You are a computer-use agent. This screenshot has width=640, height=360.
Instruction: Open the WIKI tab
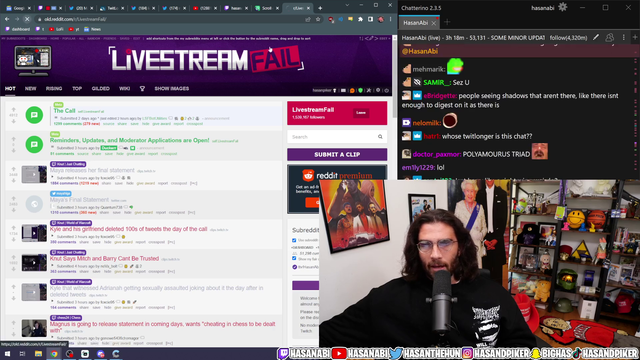click(x=124, y=89)
